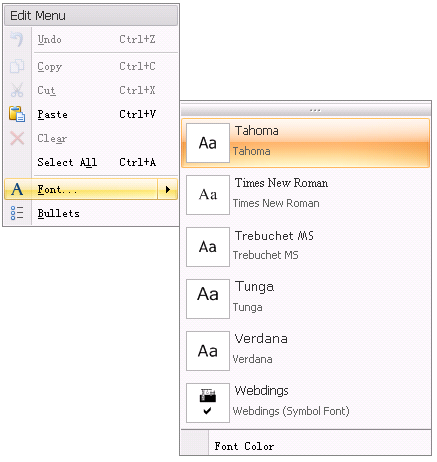
Task: Expand the Font submenu arrow
Action: coord(167,189)
